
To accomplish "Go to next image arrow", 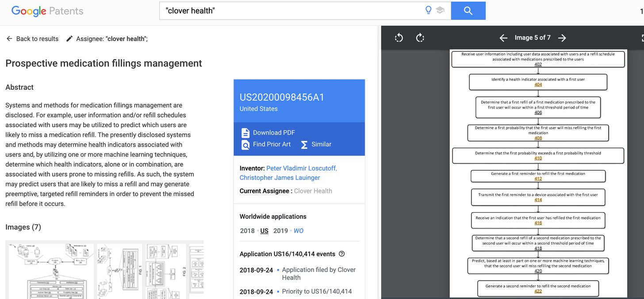I will 562,38.
